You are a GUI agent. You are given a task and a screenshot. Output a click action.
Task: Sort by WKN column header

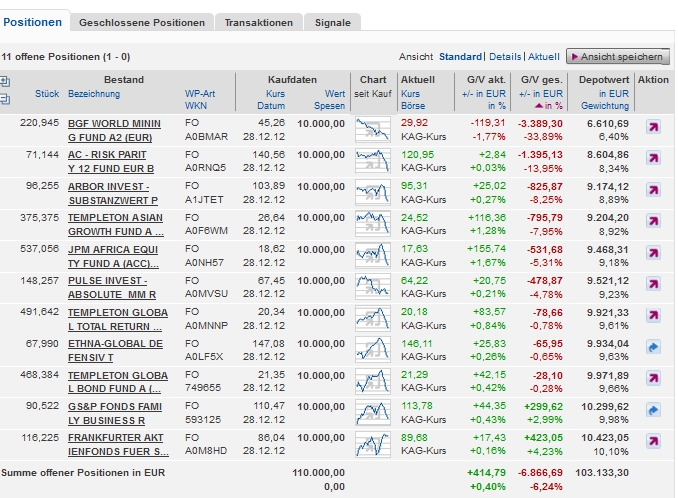pos(196,106)
